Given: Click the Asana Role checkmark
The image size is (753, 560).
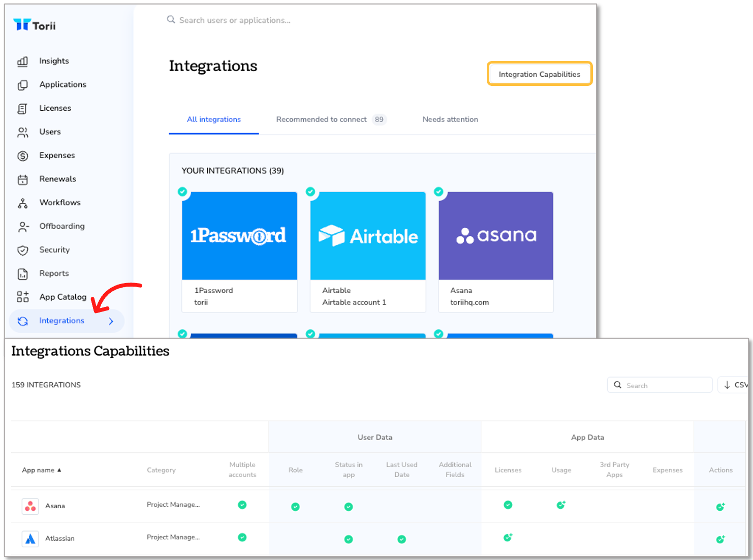Looking at the screenshot, I should tap(295, 507).
